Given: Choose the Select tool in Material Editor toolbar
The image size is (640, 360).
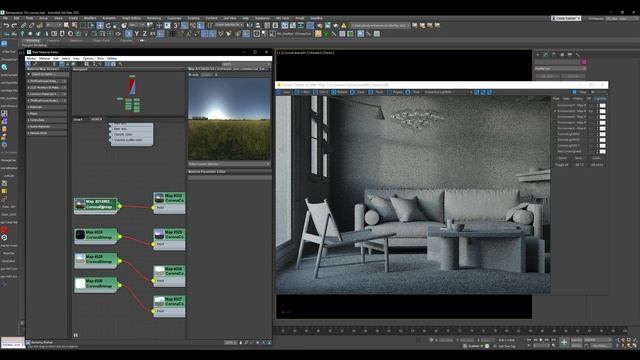Looking at the screenshot, I should [28, 64].
